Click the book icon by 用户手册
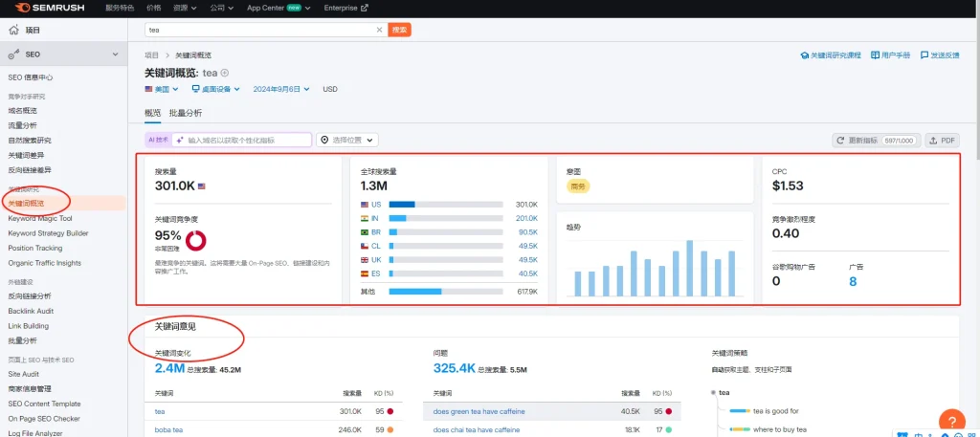Screen dimensions: 980x437 875,55
